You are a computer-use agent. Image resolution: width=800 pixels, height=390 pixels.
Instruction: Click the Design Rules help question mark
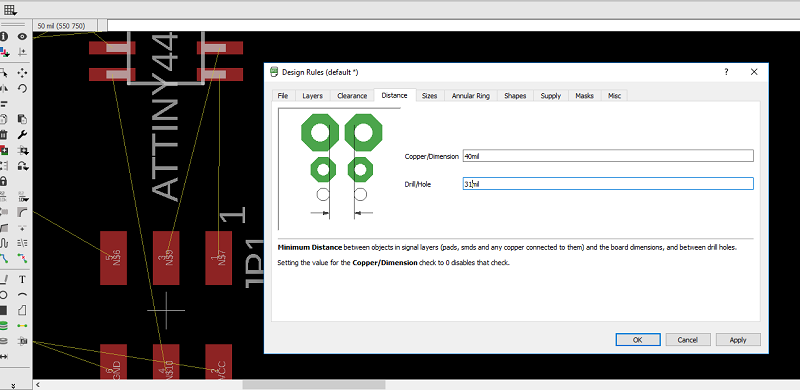(726, 72)
